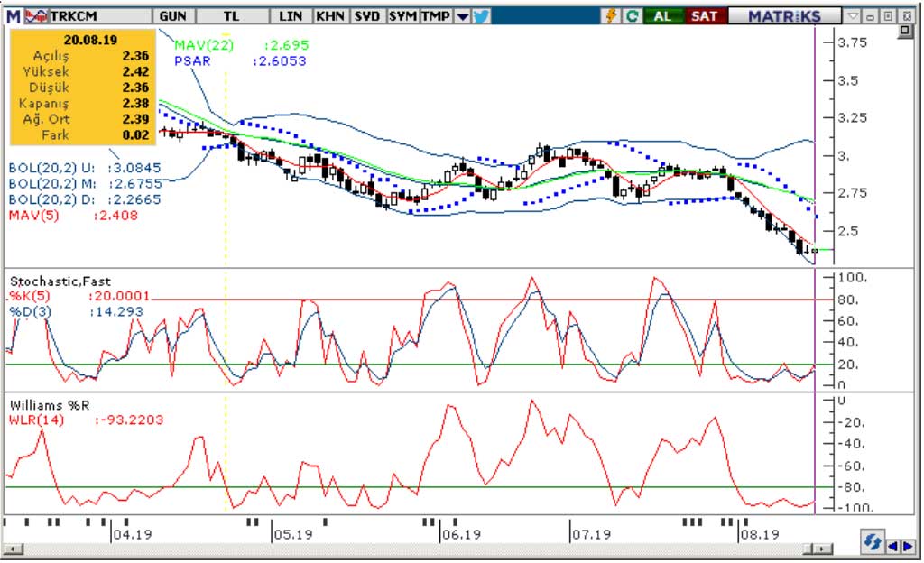This screenshot has height=563, width=924.
Task: Click the 05.19 time axis label
Action: [293, 534]
